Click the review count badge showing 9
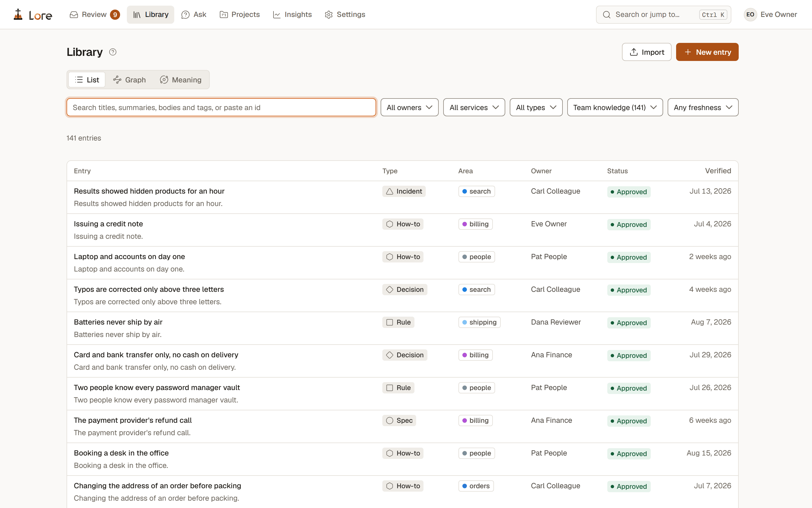 [115, 15]
